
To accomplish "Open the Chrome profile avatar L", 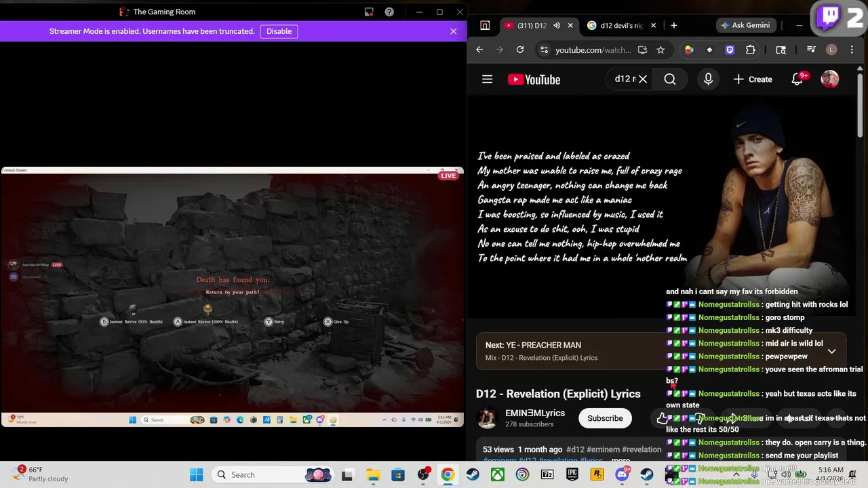I will 831,49.
